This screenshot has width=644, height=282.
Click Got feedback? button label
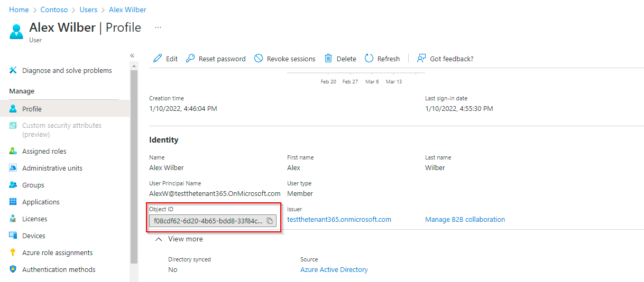coord(452,59)
